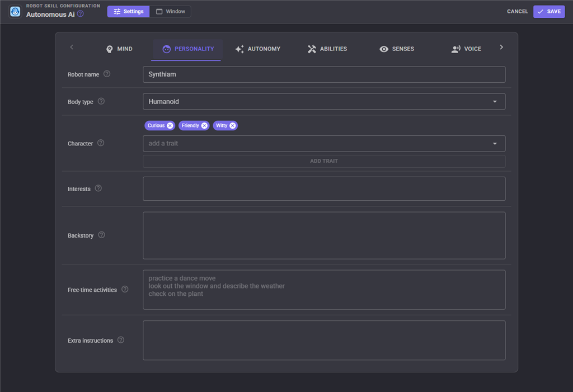Remove the Witty trait chip
The image size is (573, 392).
pyautogui.click(x=232, y=126)
